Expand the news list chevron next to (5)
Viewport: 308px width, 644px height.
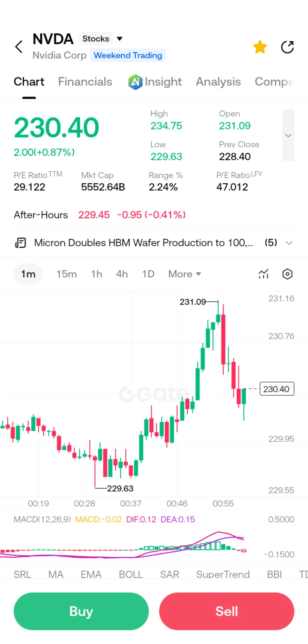(x=289, y=243)
